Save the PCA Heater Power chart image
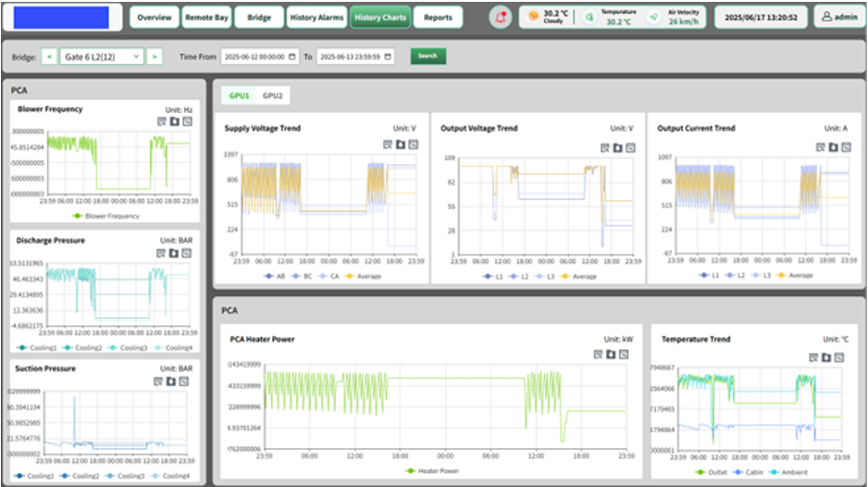The height and width of the screenshot is (487, 868). point(611,355)
